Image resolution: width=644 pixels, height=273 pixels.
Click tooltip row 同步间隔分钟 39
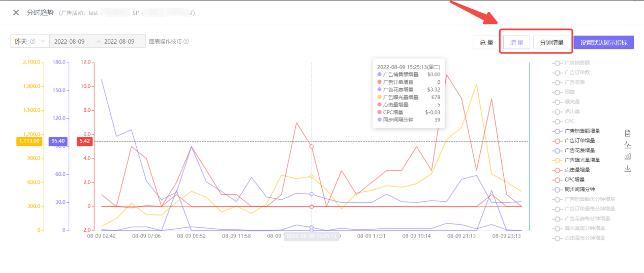tap(409, 120)
